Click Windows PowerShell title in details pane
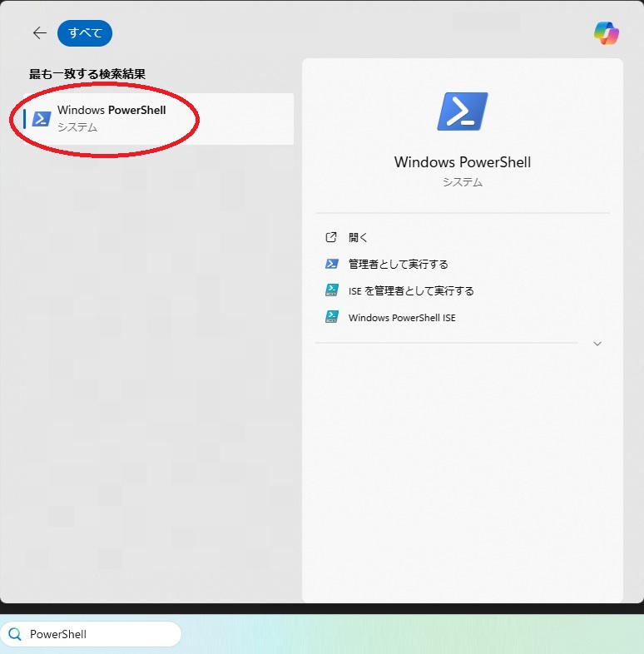 tap(462, 161)
